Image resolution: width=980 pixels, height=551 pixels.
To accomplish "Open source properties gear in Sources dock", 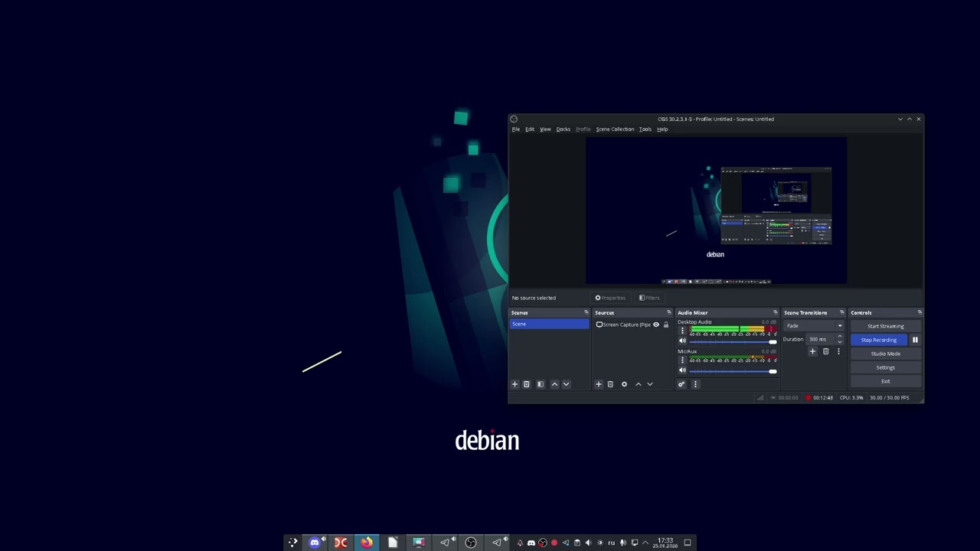I will [624, 384].
